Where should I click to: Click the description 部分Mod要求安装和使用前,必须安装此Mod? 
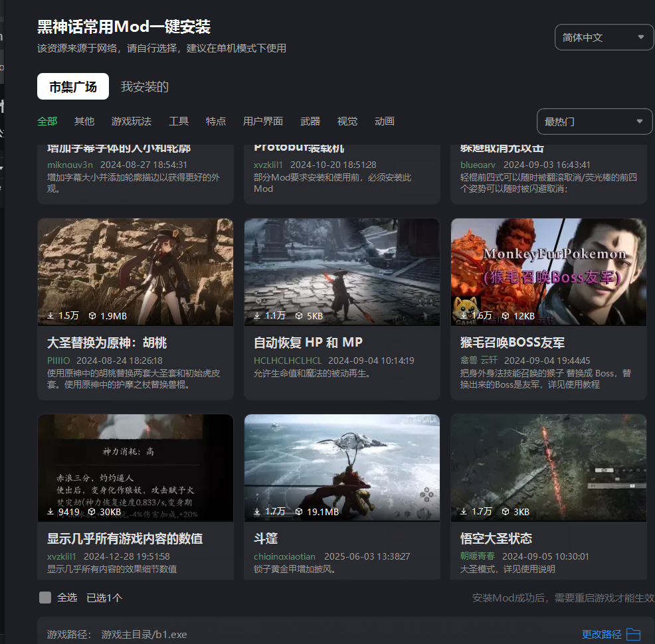click(333, 183)
